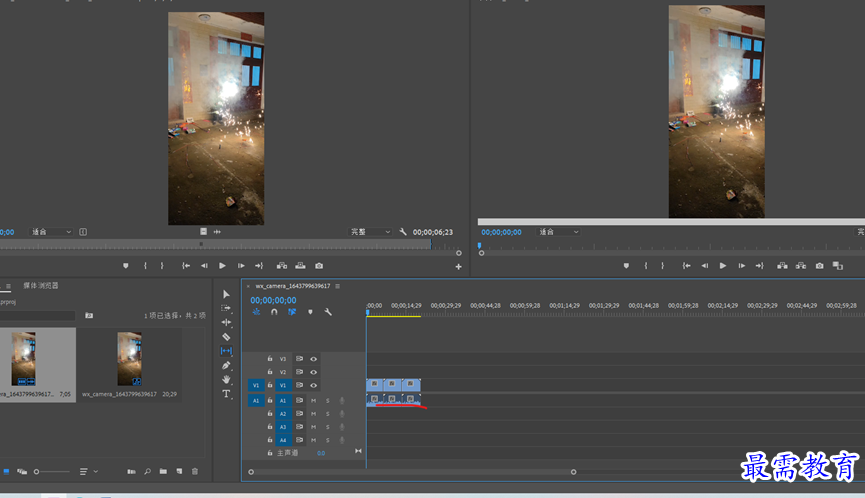The image size is (865, 498).
Task: Add marker in timeline panel header
Action: 310,312
